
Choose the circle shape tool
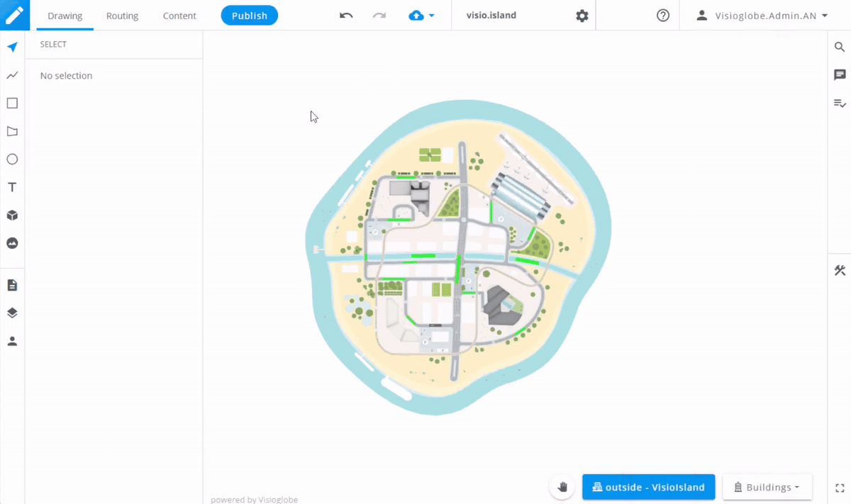[12, 159]
